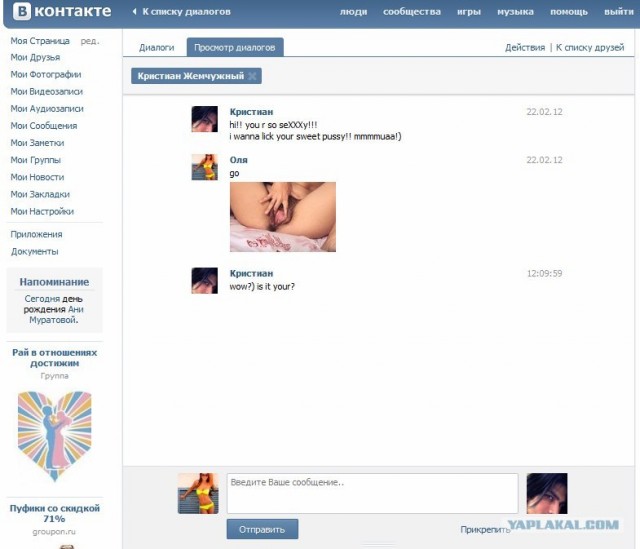Click the 22.02.12 date on Оля's message
640x549 pixels.
(544, 160)
